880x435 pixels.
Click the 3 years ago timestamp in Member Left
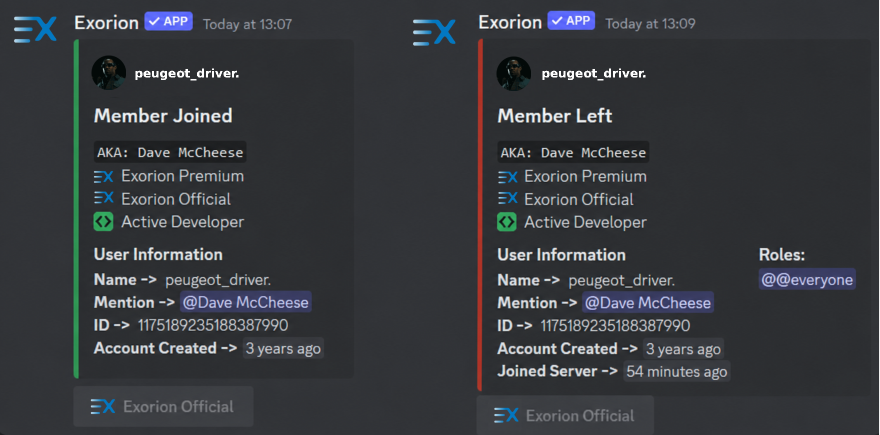point(683,349)
